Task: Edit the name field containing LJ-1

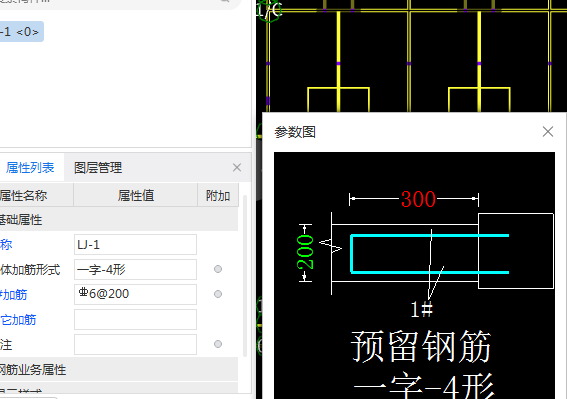Action: [135, 245]
